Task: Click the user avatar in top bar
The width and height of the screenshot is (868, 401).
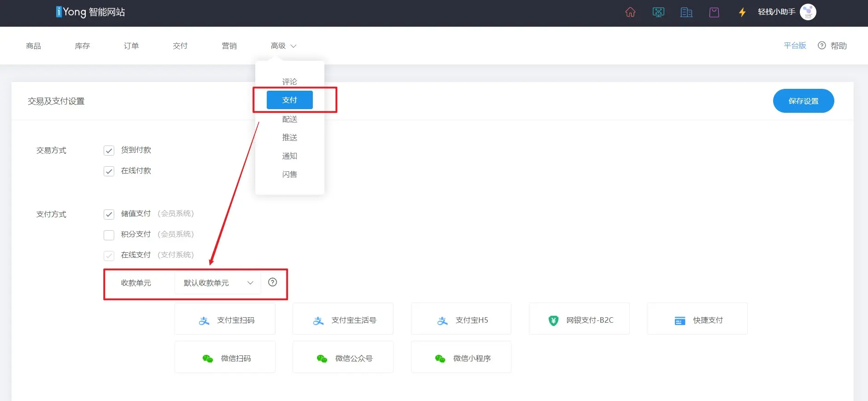Action: click(x=808, y=12)
